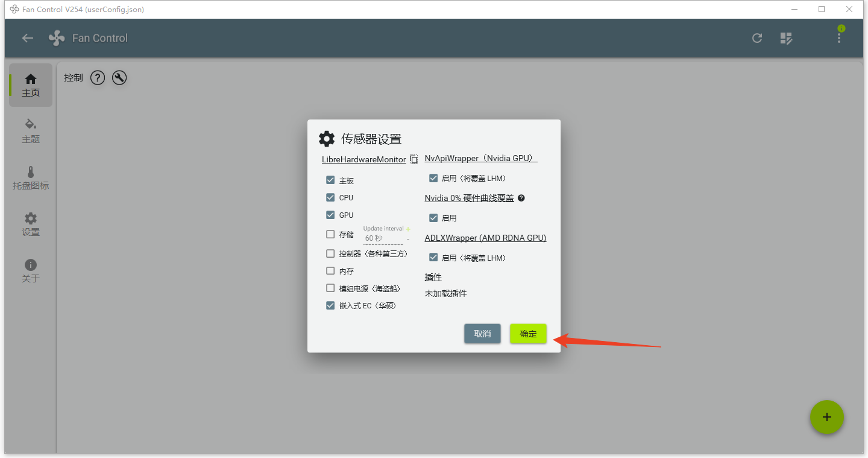Uncheck the 主板 checkbox
Viewport: 868px width, 458px height.
click(x=330, y=180)
